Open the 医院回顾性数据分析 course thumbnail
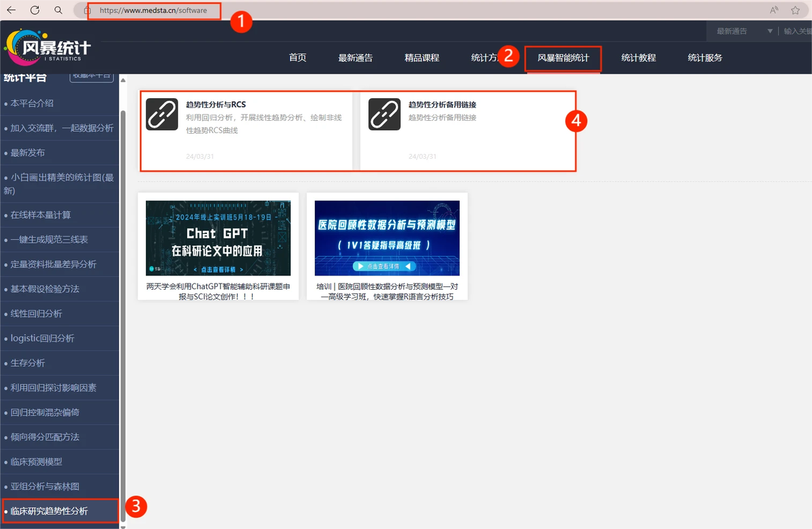Screen dimensions: 812x529 387,238
